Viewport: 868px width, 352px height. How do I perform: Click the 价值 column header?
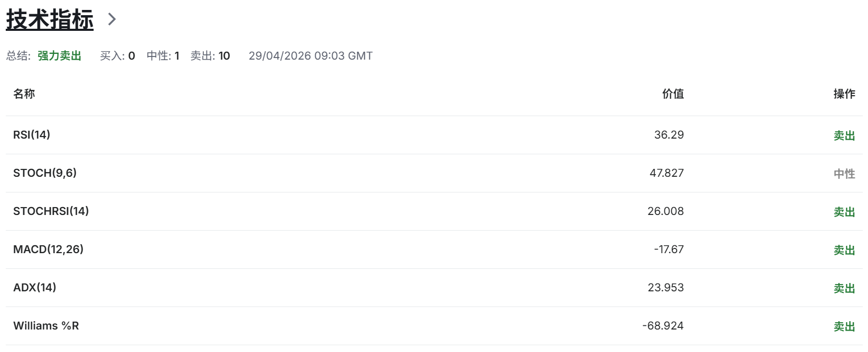pos(673,94)
